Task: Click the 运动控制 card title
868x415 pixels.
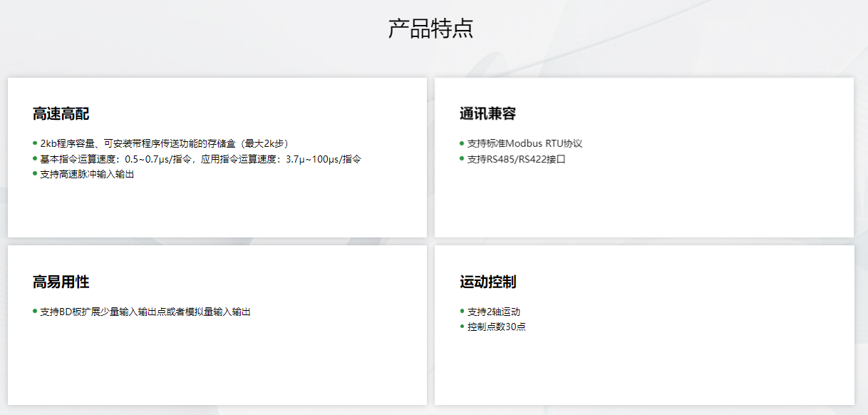Action: pos(487,282)
